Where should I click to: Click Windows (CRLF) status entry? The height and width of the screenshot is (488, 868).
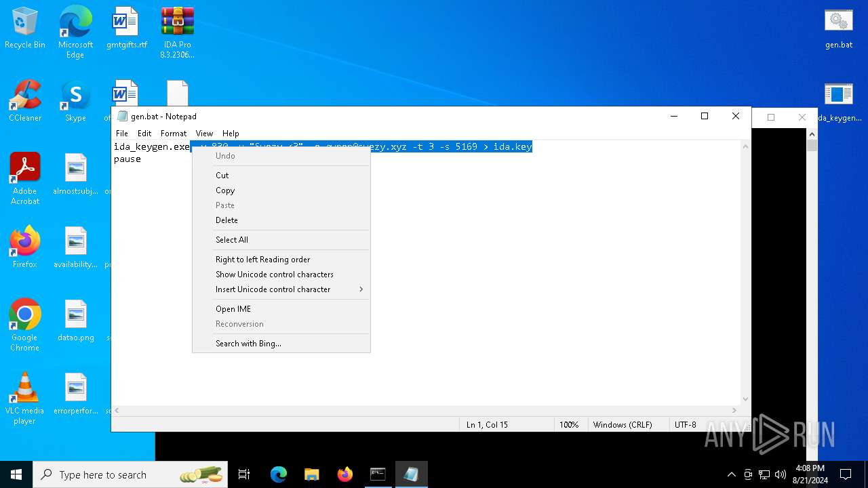[623, 425]
